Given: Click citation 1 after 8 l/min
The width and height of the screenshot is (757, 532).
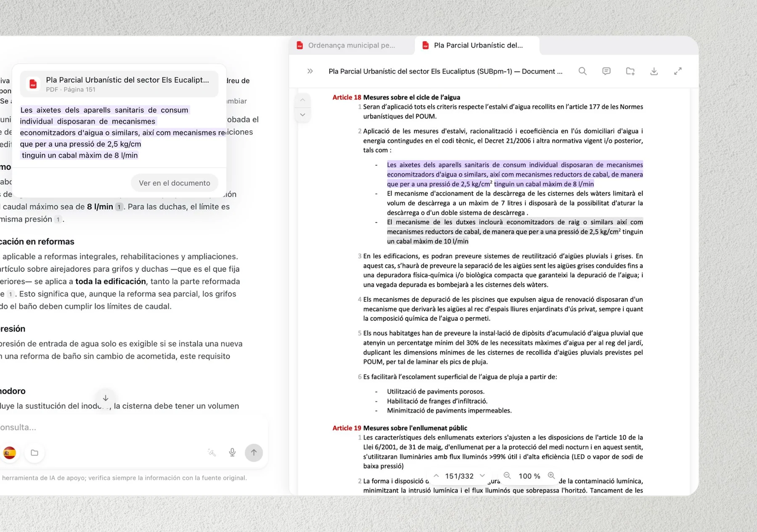Looking at the screenshot, I should pyautogui.click(x=119, y=207).
